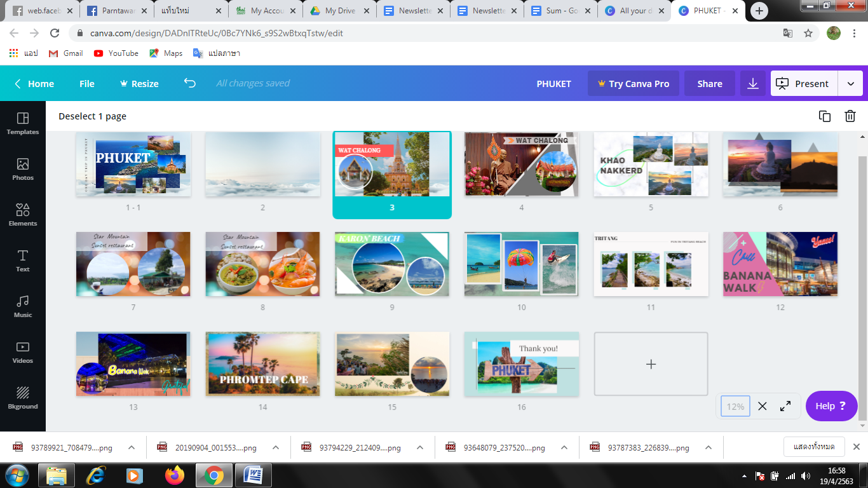Duplicate selected page with copy icon
Viewport: 868px width, 488px height.
[x=825, y=116]
